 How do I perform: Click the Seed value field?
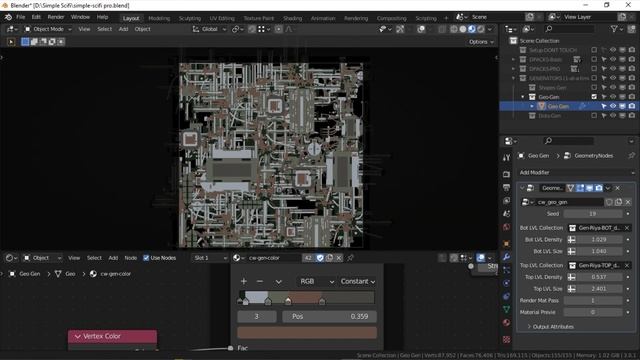tap(593, 214)
